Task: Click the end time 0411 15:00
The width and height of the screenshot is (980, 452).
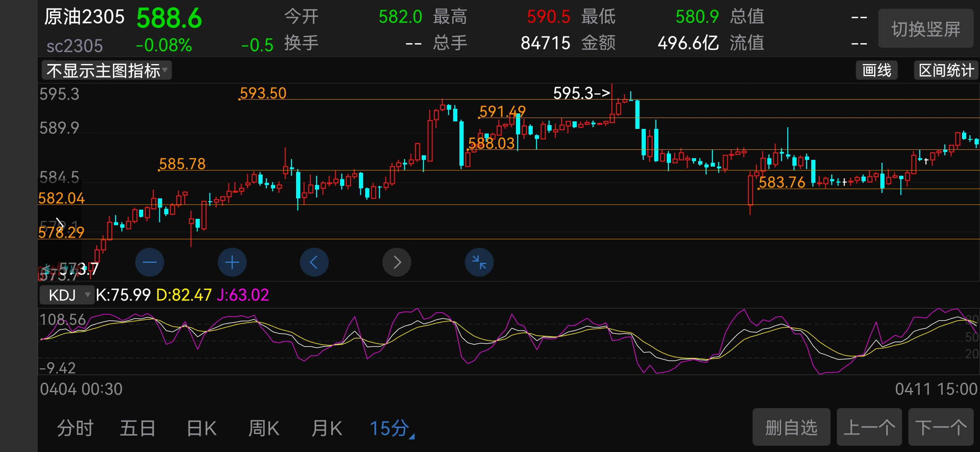Action: click(936, 389)
